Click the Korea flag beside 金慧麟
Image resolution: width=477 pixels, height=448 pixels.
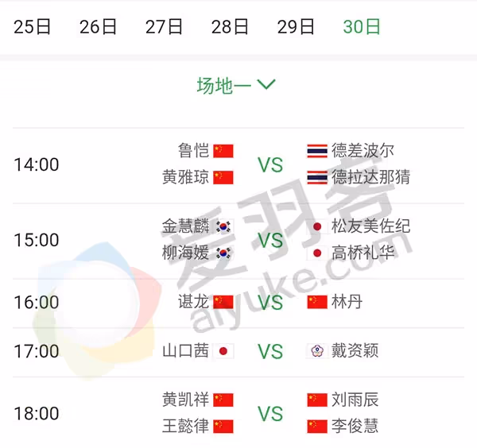223,226
